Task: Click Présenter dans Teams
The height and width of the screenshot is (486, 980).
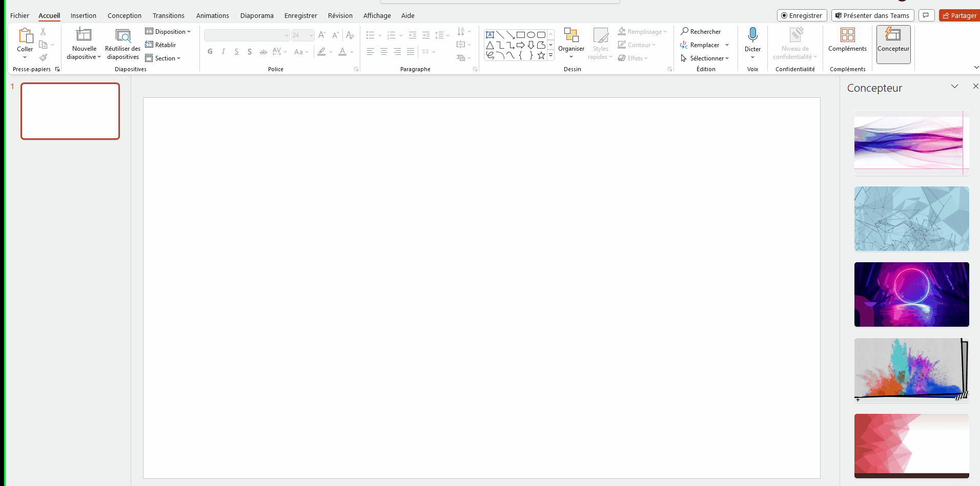Action: 872,15
